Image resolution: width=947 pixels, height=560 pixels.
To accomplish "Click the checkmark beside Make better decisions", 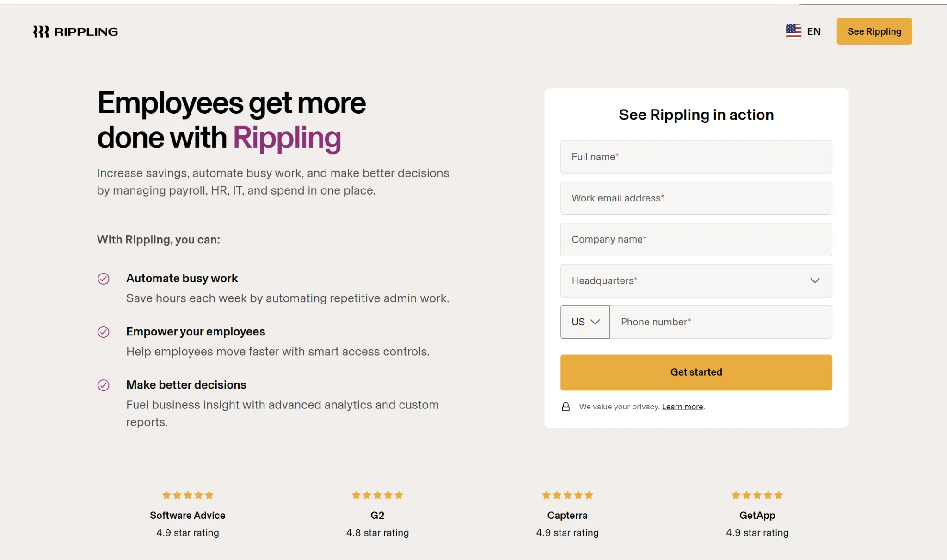I will click(105, 385).
